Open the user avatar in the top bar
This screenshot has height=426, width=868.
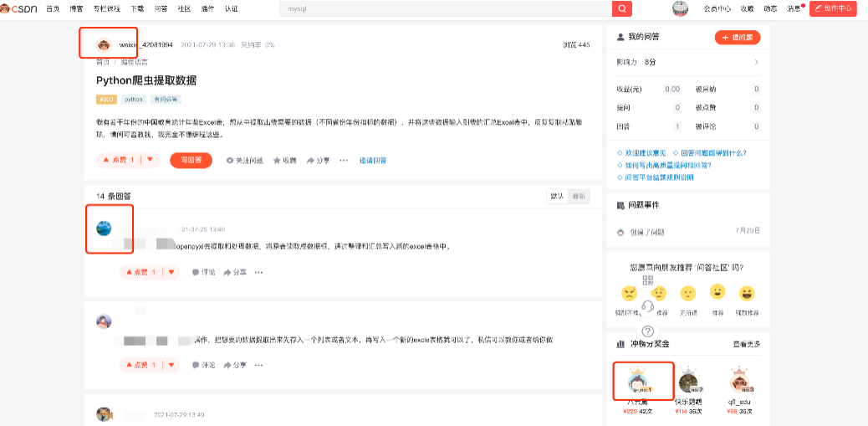(x=680, y=8)
